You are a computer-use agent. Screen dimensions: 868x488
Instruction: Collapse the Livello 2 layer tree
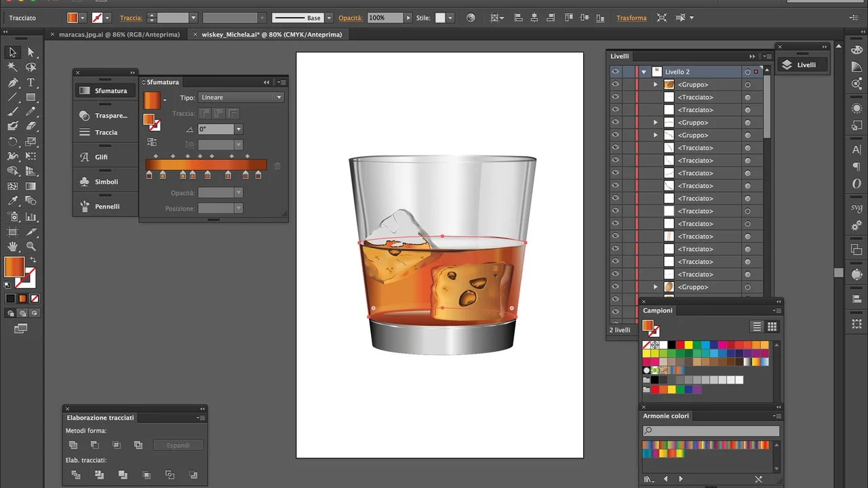coord(644,72)
